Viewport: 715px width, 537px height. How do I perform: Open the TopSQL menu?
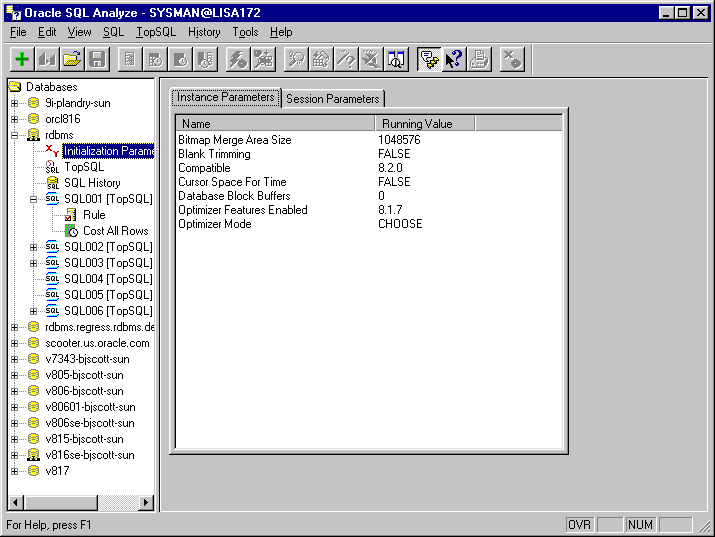pyautogui.click(x=155, y=32)
